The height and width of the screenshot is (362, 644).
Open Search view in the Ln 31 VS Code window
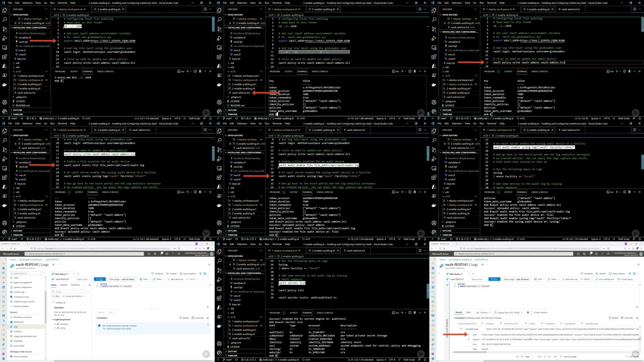(x=219, y=261)
